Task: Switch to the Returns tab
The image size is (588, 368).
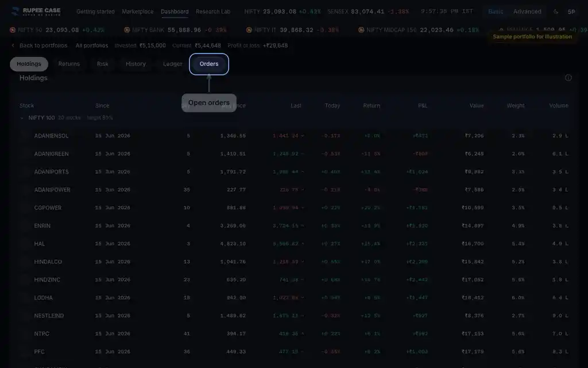Action: tap(69, 64)
